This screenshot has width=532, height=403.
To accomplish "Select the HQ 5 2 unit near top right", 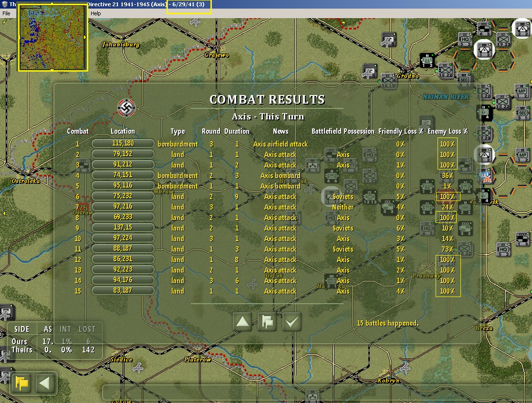I will click(465, 40).
